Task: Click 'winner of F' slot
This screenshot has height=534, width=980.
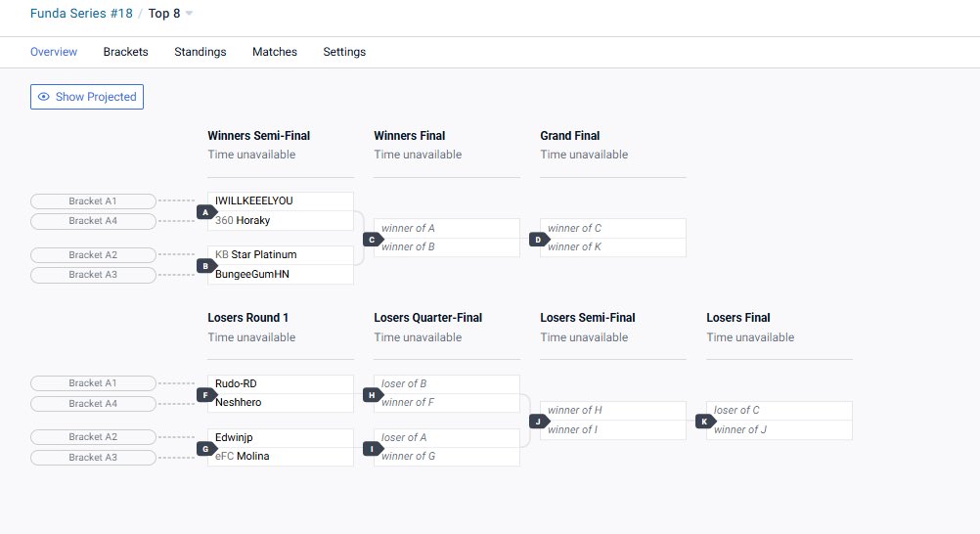Action: [447, 403]
